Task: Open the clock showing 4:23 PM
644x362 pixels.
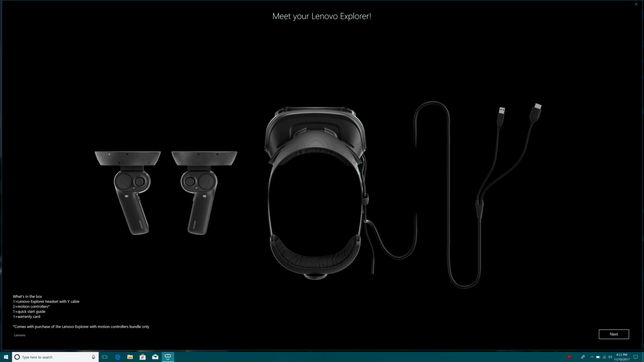Action: click(x=622, y=357)
